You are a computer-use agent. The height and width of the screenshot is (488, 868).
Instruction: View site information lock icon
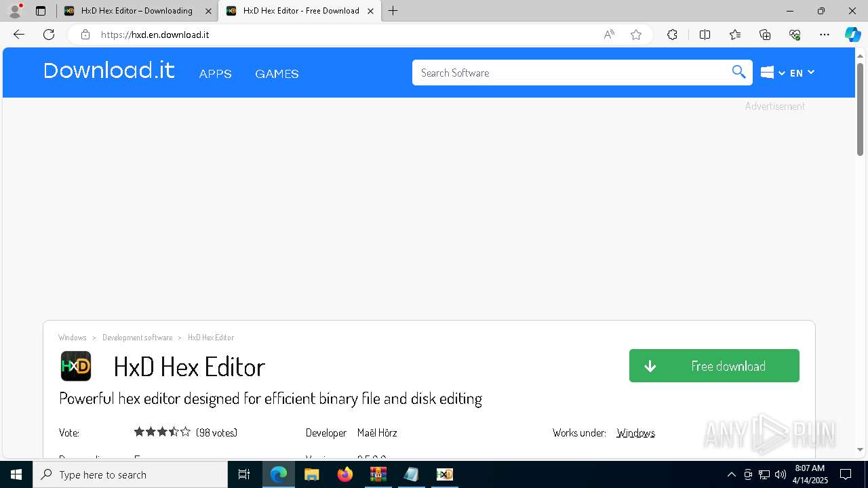85,35
